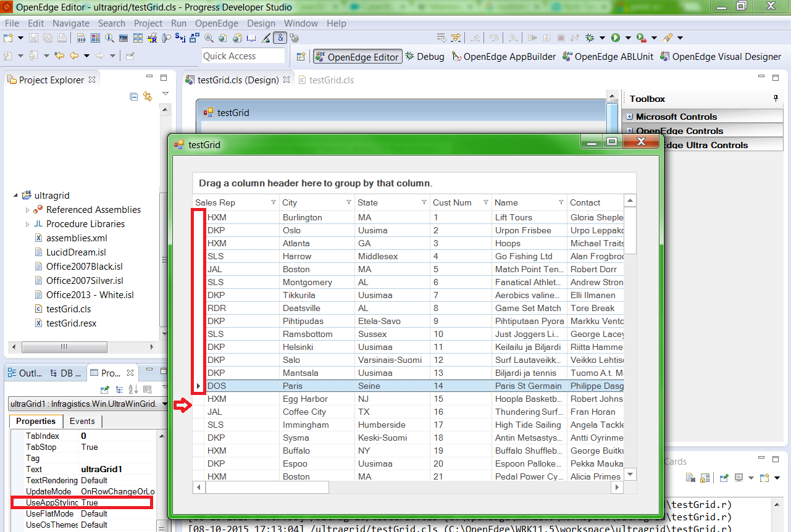
Task: Switch to the Debug perspective
Action: point(425,56)
